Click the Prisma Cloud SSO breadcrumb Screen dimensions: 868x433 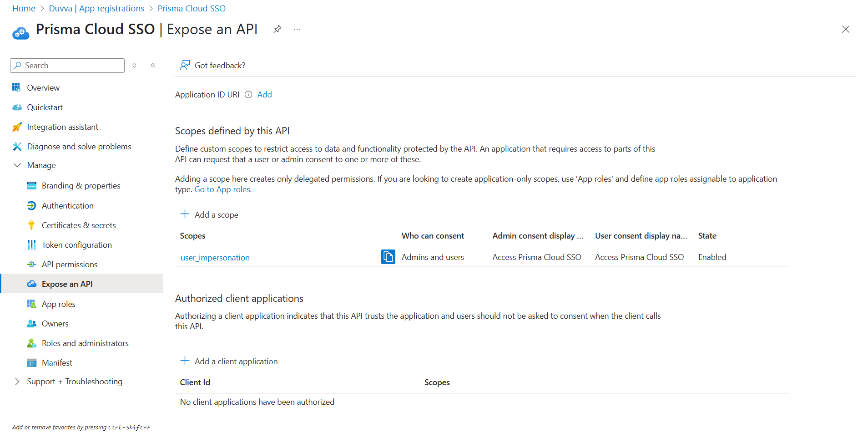click(x=192, y=9)
